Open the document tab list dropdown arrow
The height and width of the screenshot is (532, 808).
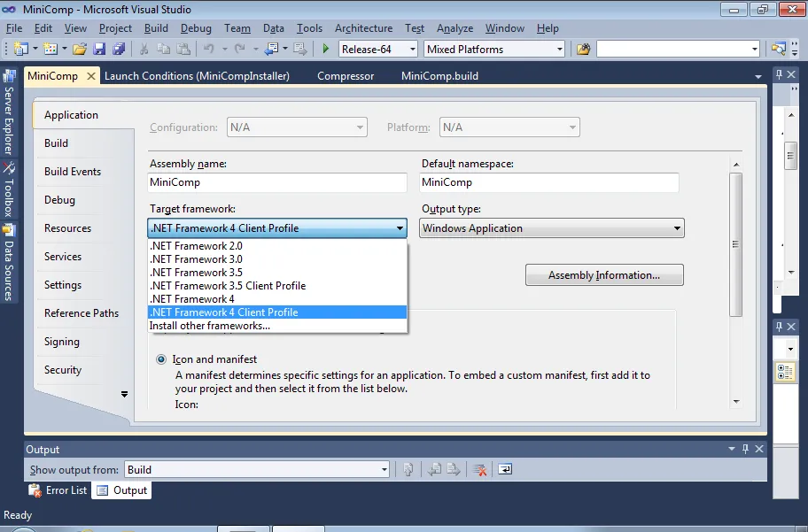(x=758, y=77)
